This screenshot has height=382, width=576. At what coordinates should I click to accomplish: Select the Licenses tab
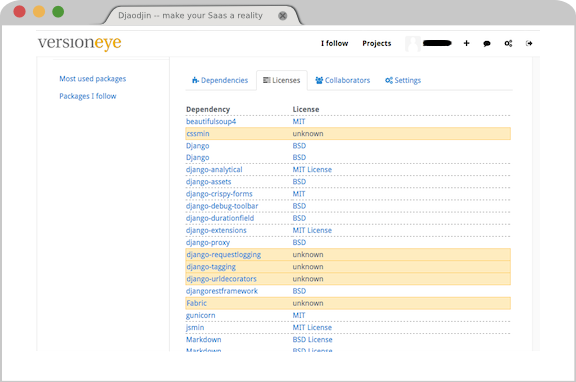coord(282,80)
